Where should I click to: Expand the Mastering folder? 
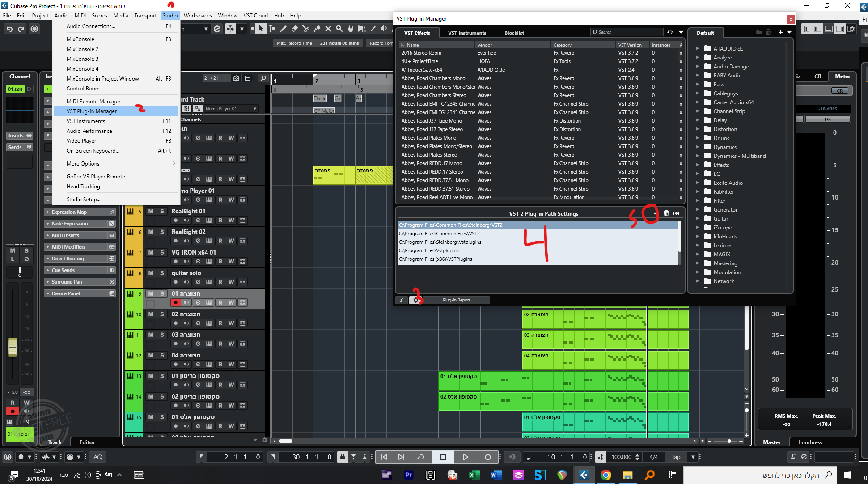(697, 263)
